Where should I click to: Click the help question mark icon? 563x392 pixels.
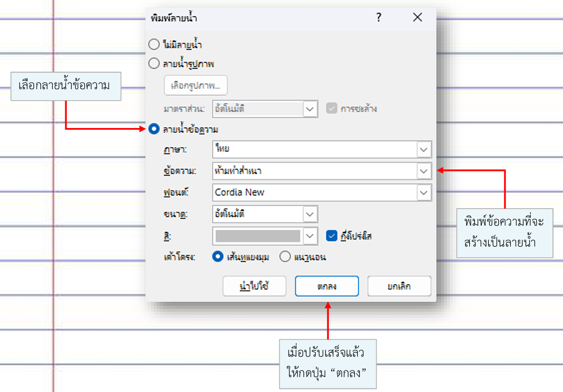click(379, 18)
